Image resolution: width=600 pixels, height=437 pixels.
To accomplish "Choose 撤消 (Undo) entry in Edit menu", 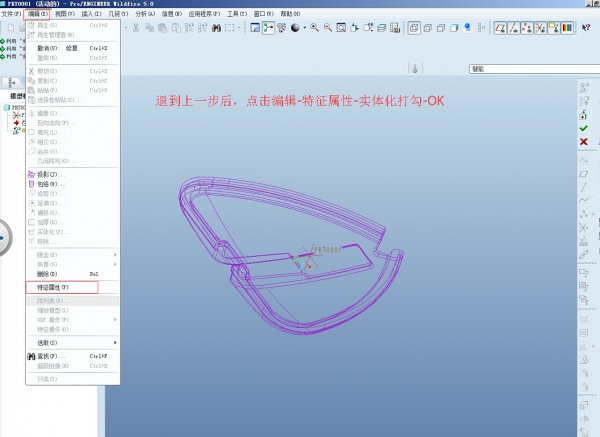I will (x=72, y=48).
